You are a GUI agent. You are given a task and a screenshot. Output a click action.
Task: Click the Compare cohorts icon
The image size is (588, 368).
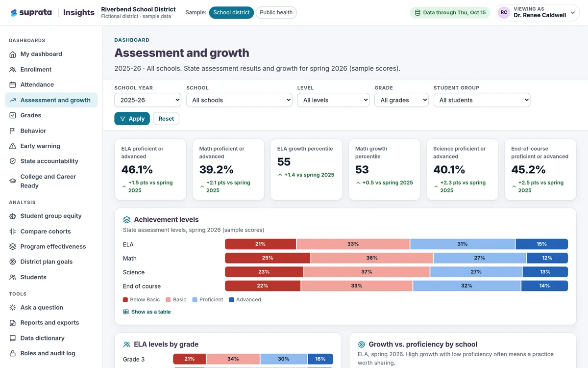click(13, 232)
